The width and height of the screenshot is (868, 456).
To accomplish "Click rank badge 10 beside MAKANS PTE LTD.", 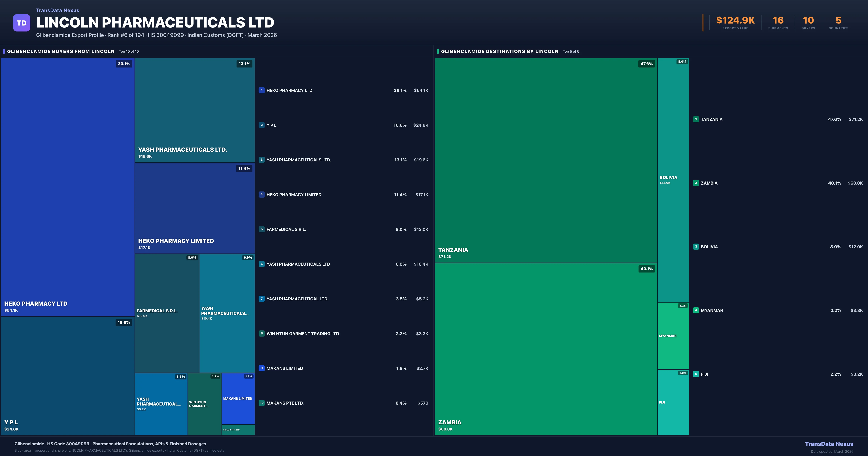I will click(261, 403).
